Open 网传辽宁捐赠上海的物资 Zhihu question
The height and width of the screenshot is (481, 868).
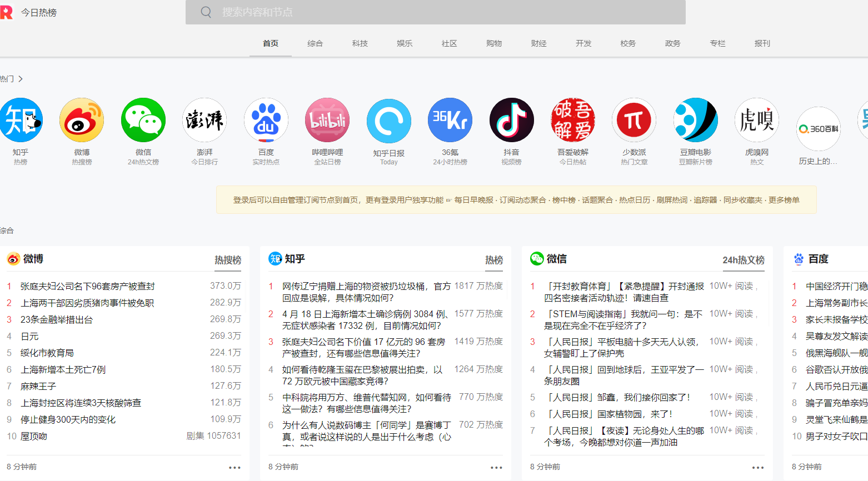(x=367, y=292)
